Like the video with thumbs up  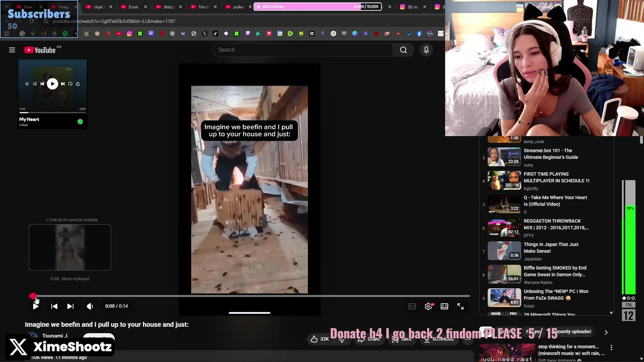[x=319, y=339]
